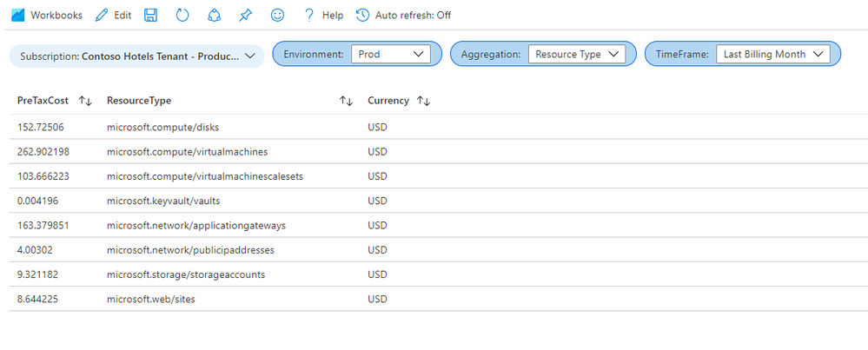Image resolution: width=868 pixels, height=350 pixels.
Task: Click the Help question mark icon
Action: click(309, 16)
